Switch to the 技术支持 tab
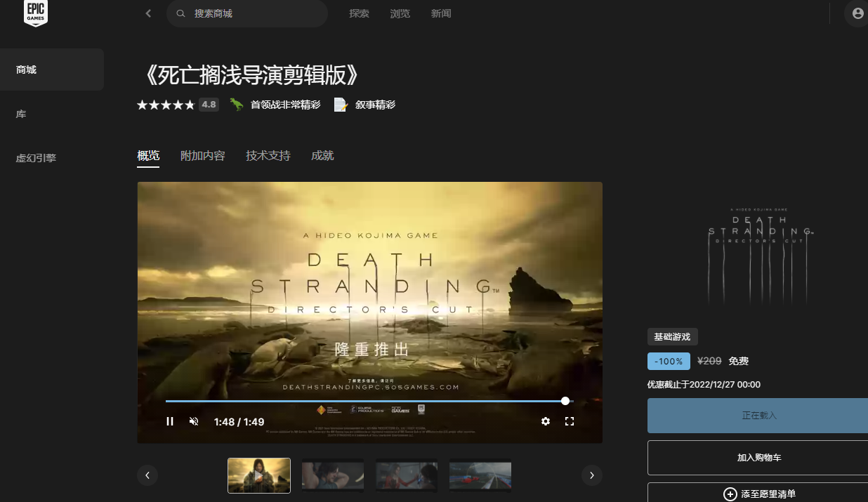868x502 pixels. pos(268,156)
